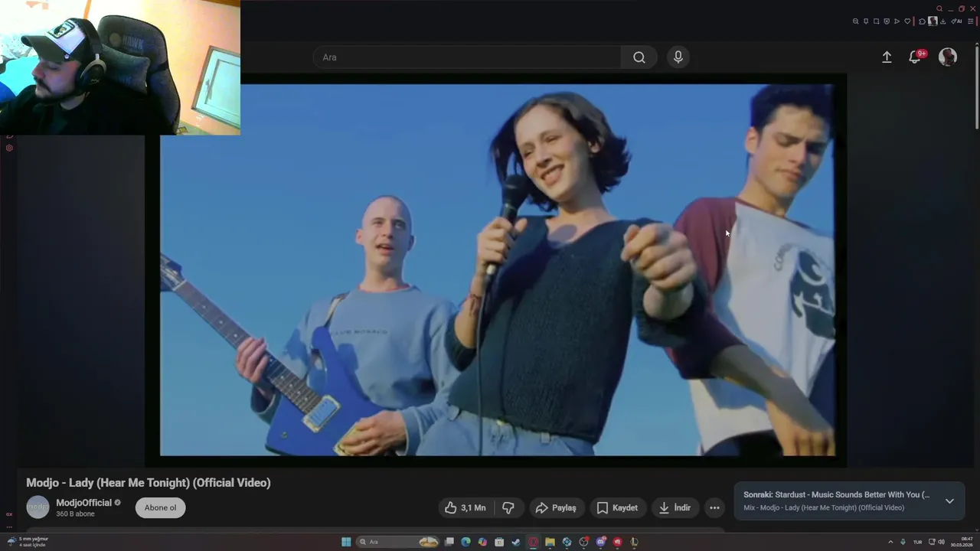Open the three-dot more actions menu
Viewport: 980px width, 551px height.
click(x=714, y=507)
